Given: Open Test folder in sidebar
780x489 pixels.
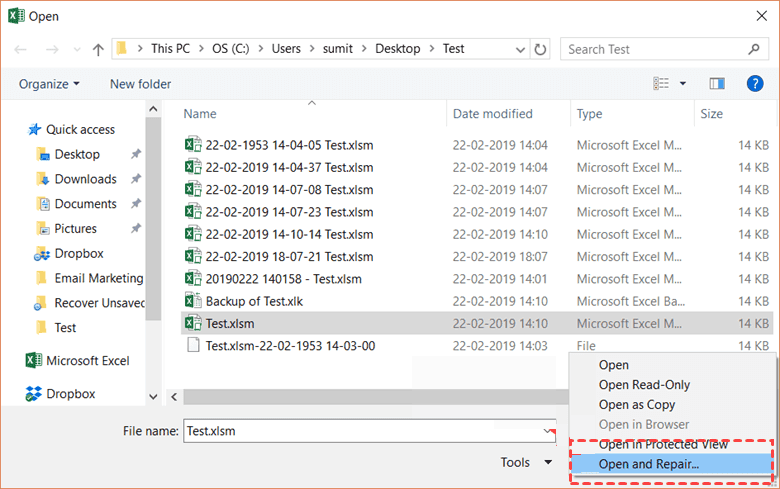Looking at the screenshot, I should [x=65, y=328].
